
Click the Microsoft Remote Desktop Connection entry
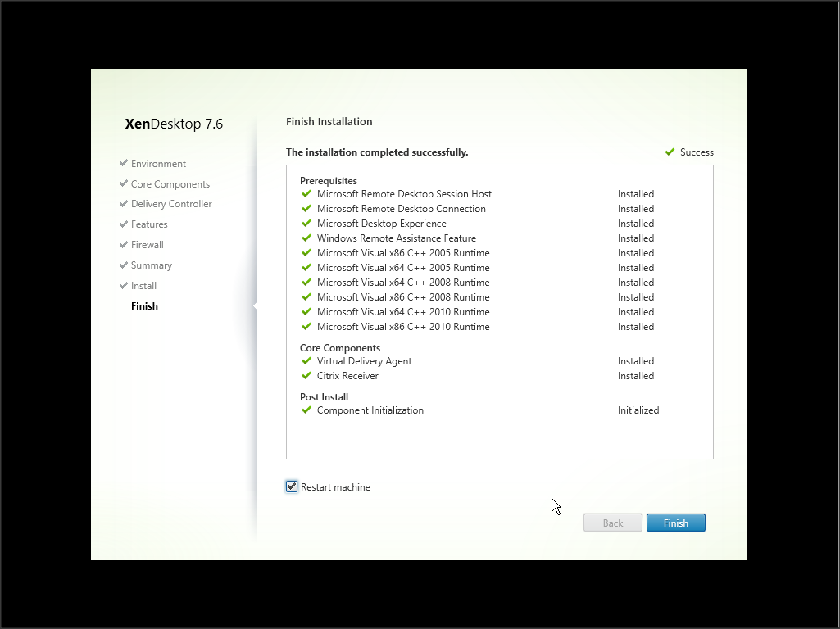pyautogui.click(x=401, y=209)
